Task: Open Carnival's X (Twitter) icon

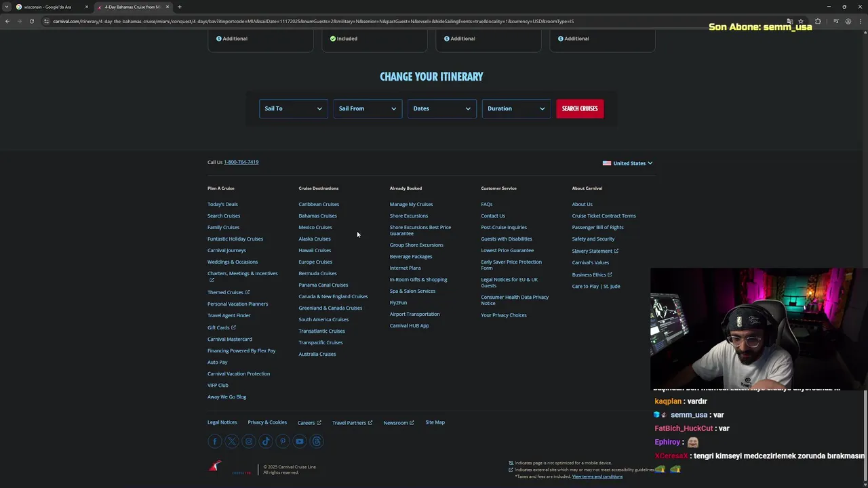Action: pyautogui.click(x=232, y=441)
